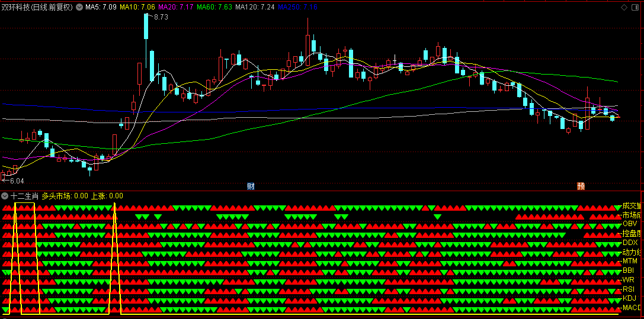Click the MTM row label

(630, 261)
